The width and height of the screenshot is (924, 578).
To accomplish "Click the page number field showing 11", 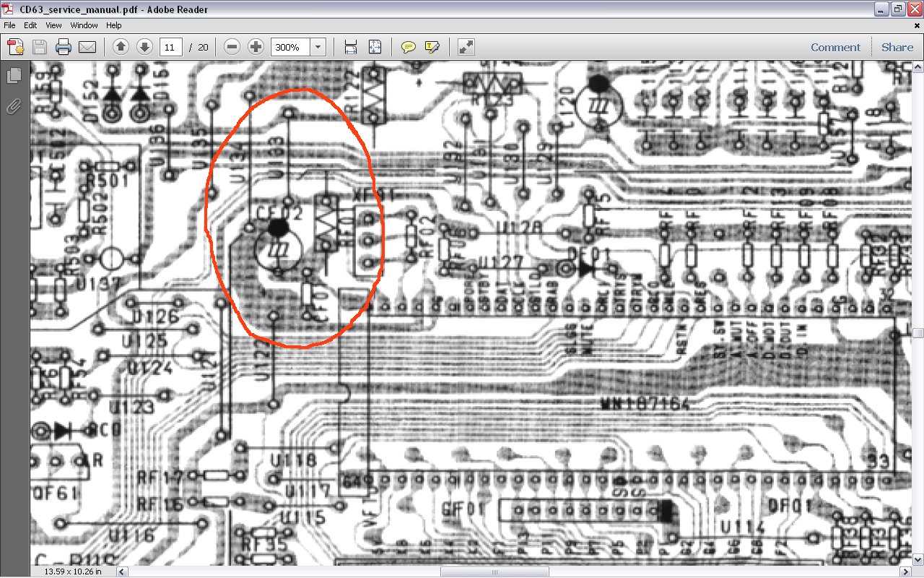I will point(170,47).
